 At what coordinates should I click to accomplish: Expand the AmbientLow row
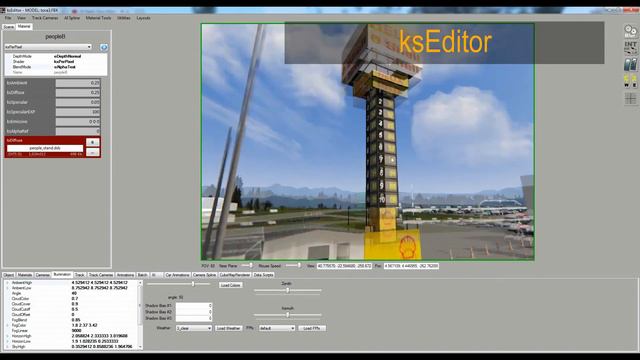pos(7,288)
